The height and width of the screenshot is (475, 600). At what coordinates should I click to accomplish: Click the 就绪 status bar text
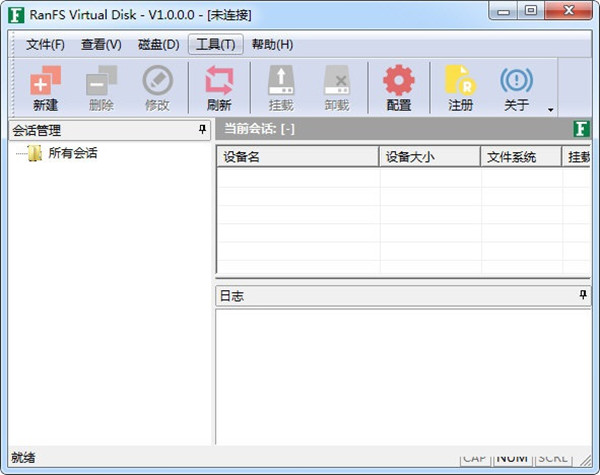click(x=23, y=457)
